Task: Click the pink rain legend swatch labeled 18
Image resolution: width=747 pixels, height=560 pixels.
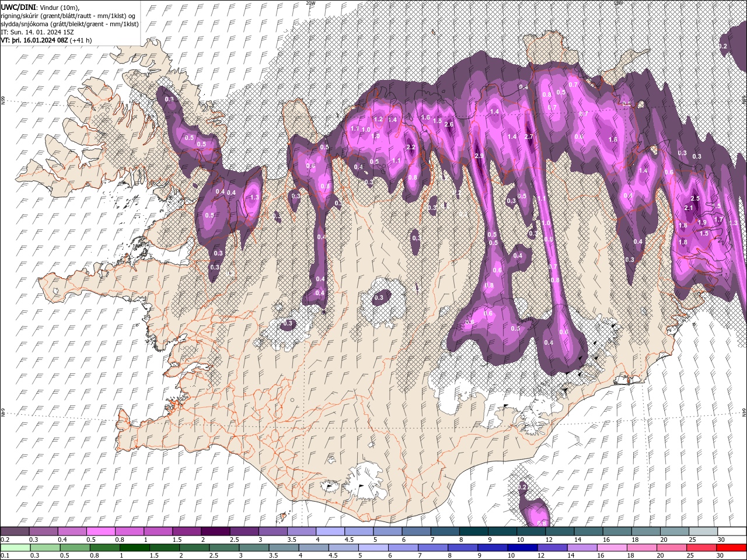Action: pyautogui.click(x=643, y=547)
